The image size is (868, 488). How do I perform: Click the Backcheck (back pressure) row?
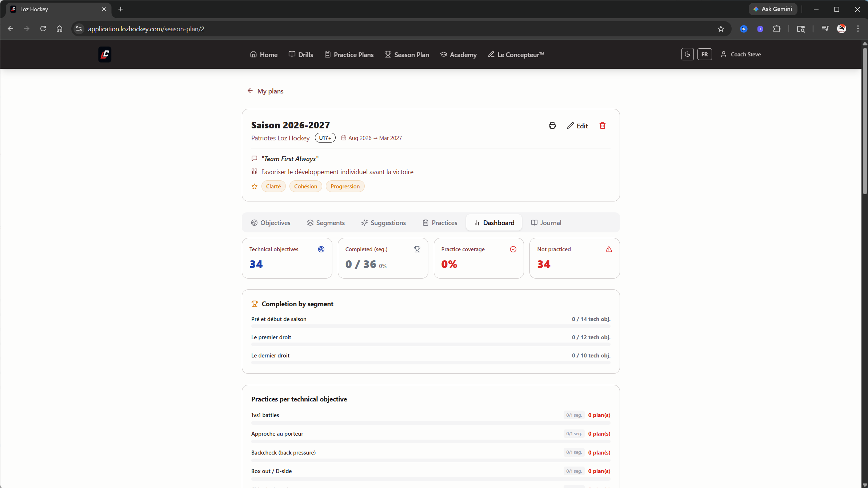coord(431,455)
